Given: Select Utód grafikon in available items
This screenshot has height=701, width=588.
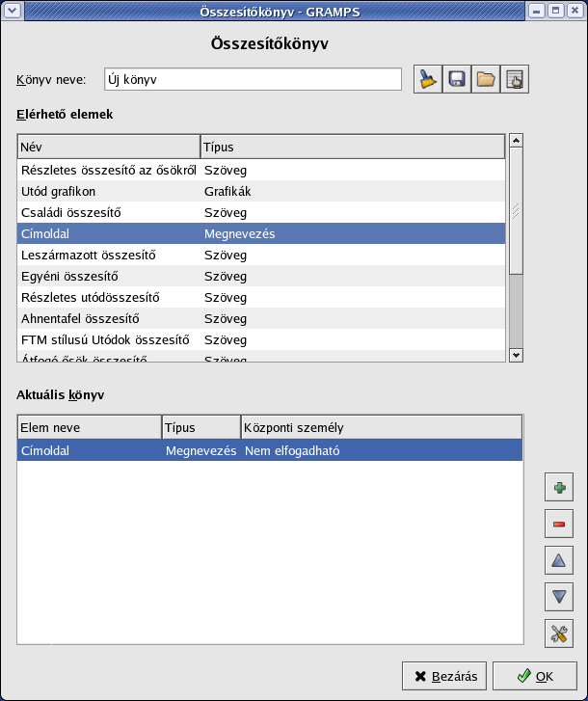Looking at the screenshot, I should [x=58, y=191].
